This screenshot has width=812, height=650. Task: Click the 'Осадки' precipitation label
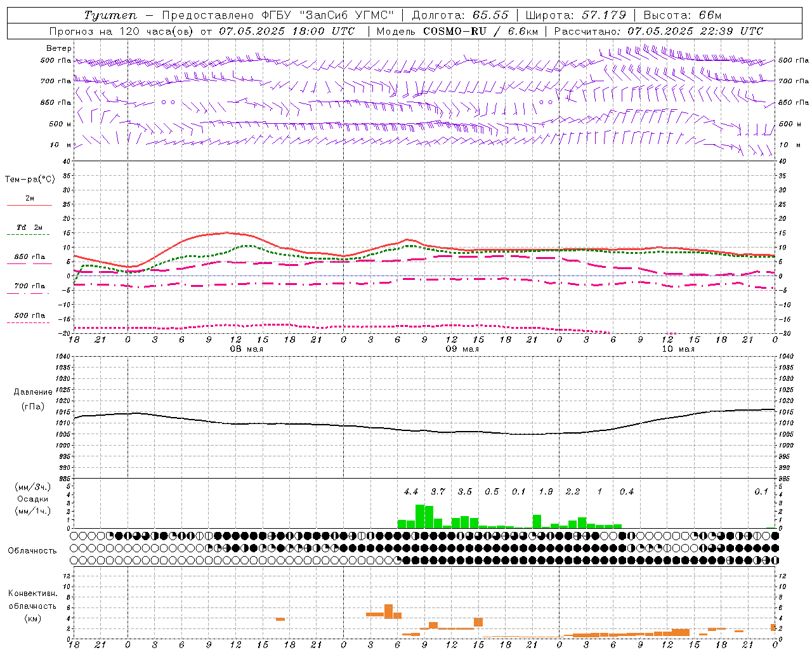[32, 499]
